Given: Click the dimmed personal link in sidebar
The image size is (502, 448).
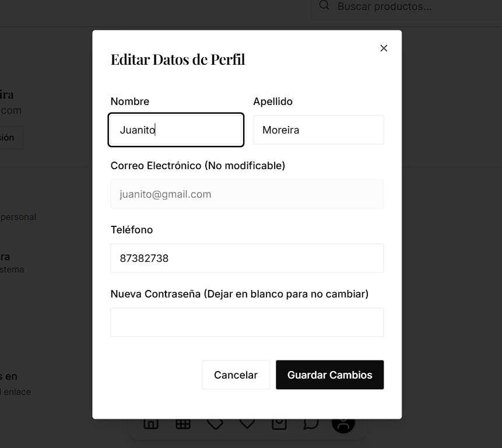Looking at the screenshot, I should [x=18, y=216].
